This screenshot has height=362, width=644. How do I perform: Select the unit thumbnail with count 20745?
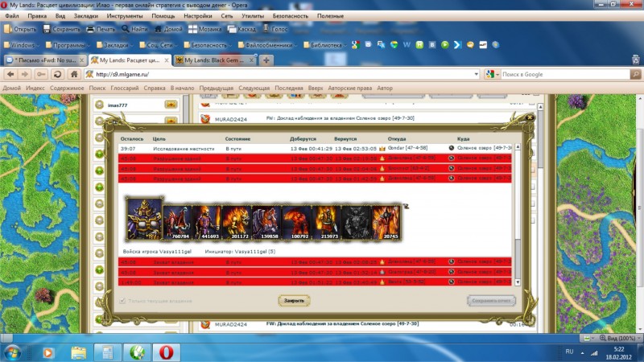[x=386, y=223]
